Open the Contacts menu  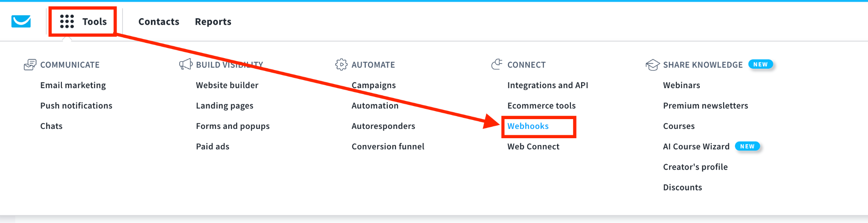pos(159,22)
